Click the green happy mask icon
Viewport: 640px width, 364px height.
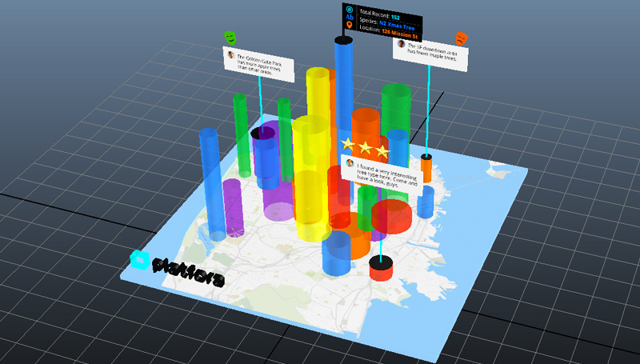pyautogui.click(x=230, y=37)
